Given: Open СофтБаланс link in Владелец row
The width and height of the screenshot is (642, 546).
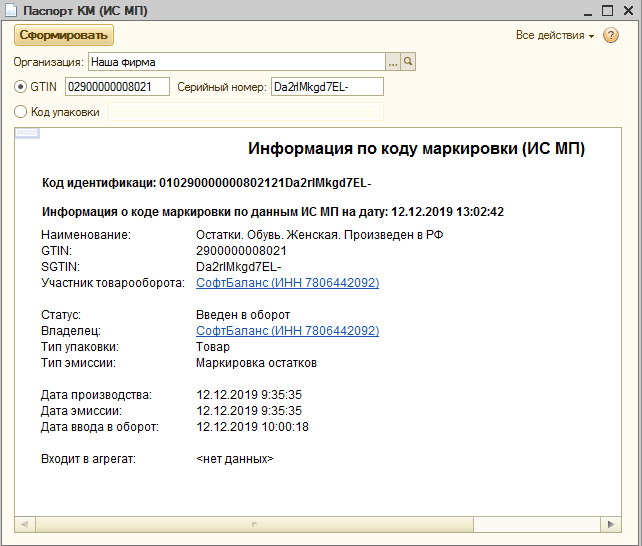Looking at the screenshot, I should click(x=287, y=331).
